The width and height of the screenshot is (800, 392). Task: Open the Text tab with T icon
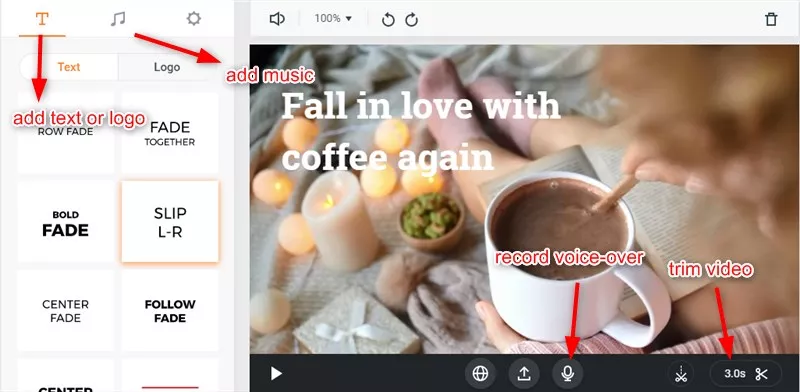point(42,19)
